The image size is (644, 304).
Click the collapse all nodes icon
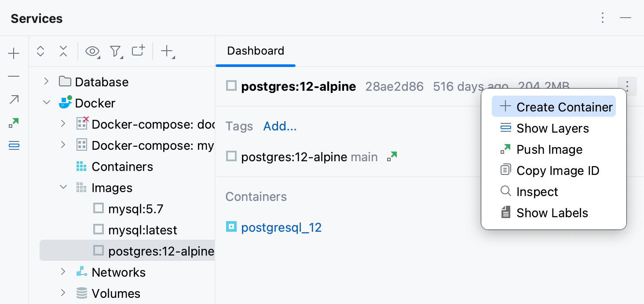pyautogui.click(x=63, y=51)
